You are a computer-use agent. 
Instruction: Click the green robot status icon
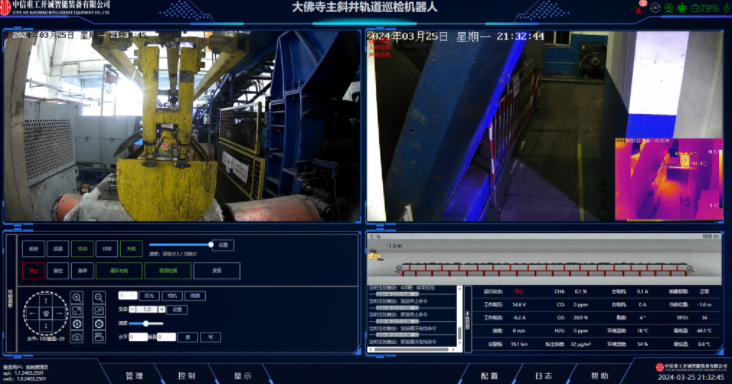(682, 8)
